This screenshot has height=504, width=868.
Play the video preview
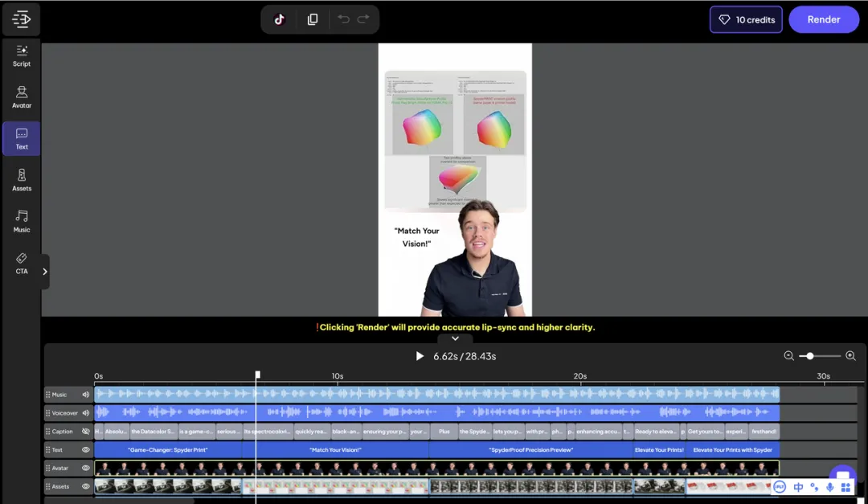[420, 356]
